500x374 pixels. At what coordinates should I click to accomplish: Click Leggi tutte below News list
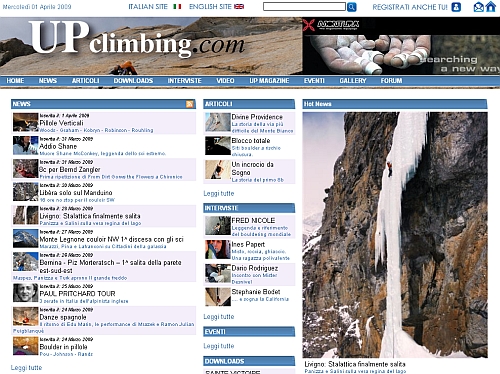pyautogui.click(x=26, y=368)
